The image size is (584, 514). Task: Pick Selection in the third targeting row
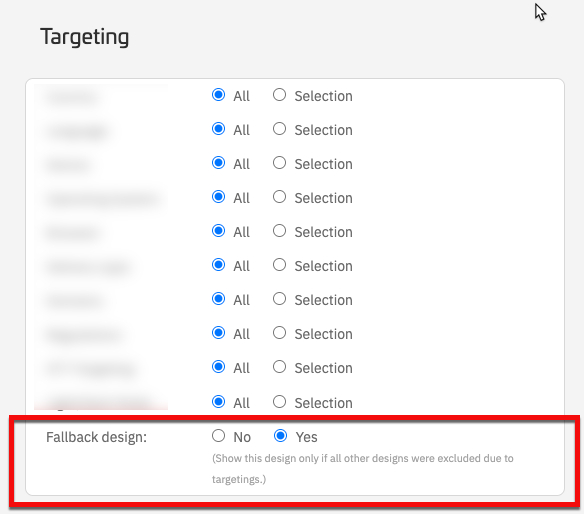[x=279, y=163]
